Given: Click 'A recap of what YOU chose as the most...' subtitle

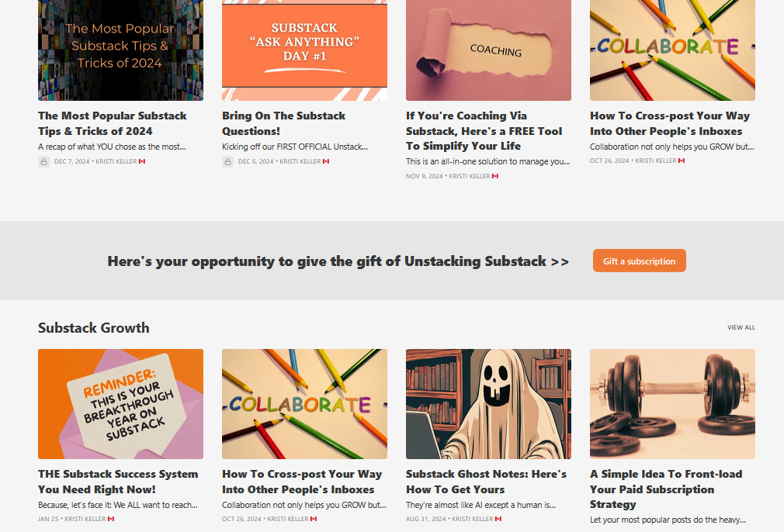Looking at the screenshot, I should [112, 147].
